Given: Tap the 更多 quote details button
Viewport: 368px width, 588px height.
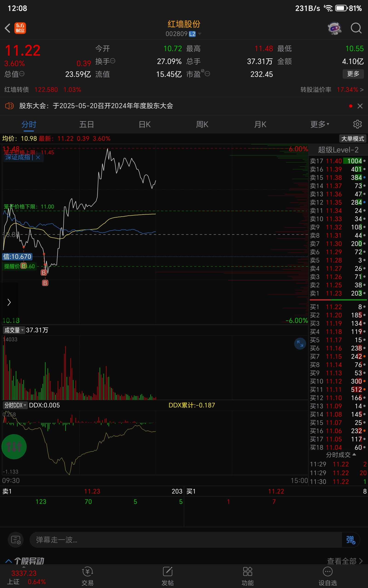Looking at the screenshot, I should pyautogui.click(x=353, y=74).
